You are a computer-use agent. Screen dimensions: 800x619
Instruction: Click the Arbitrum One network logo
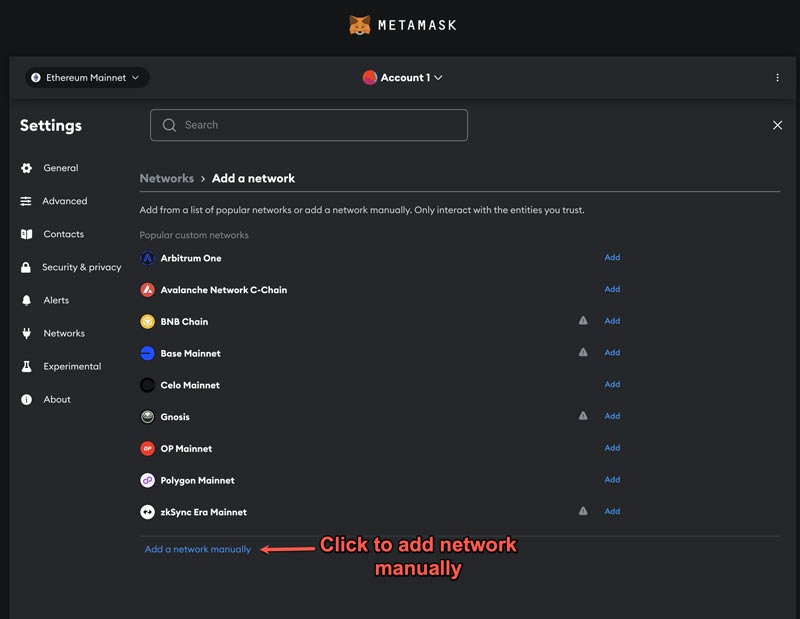click(147, 258)
